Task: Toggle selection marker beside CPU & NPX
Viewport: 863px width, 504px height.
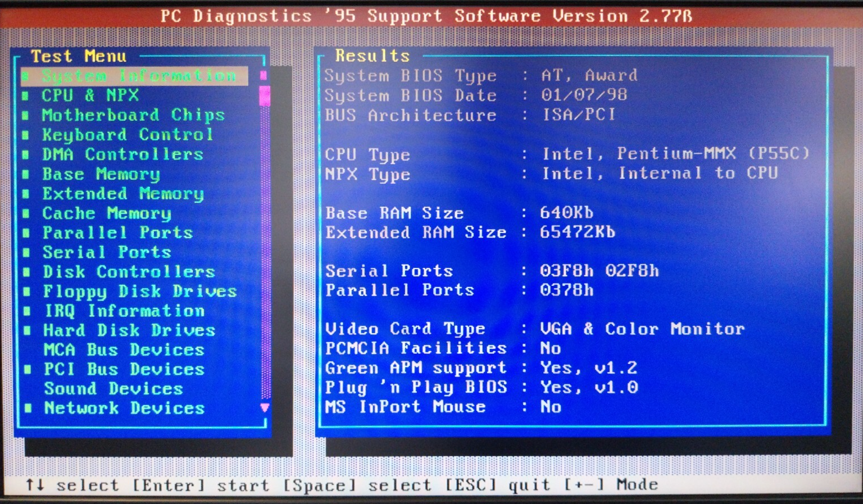Action: 25,96
